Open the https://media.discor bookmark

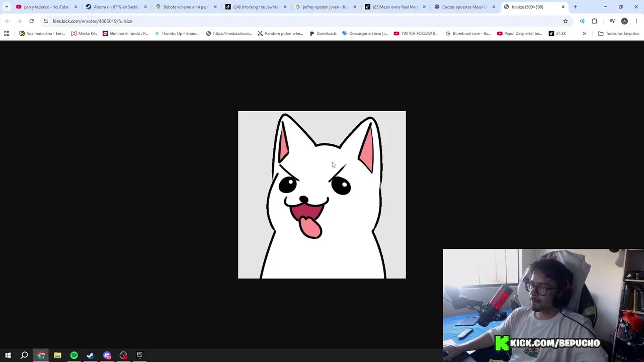pos(229,33)
